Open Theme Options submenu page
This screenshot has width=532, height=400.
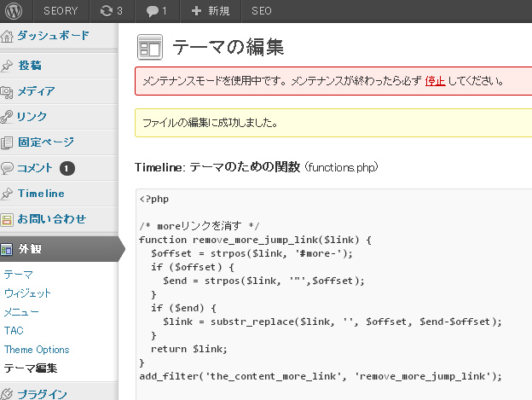coord(37,350)
